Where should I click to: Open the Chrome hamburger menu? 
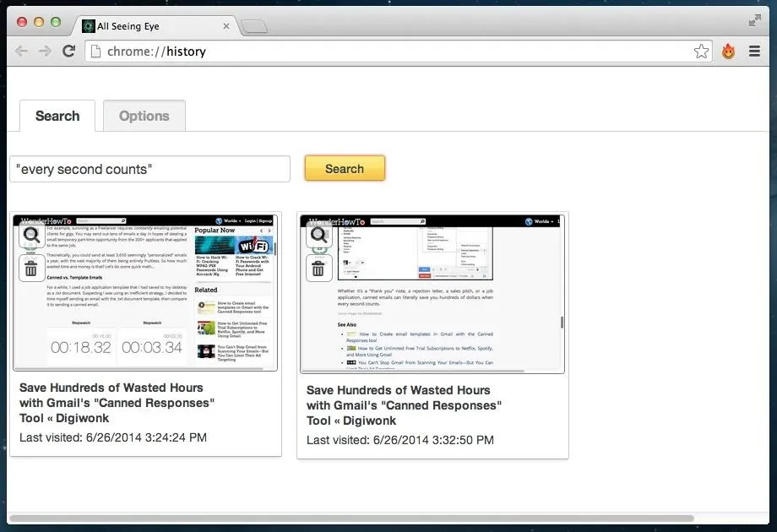754,51
